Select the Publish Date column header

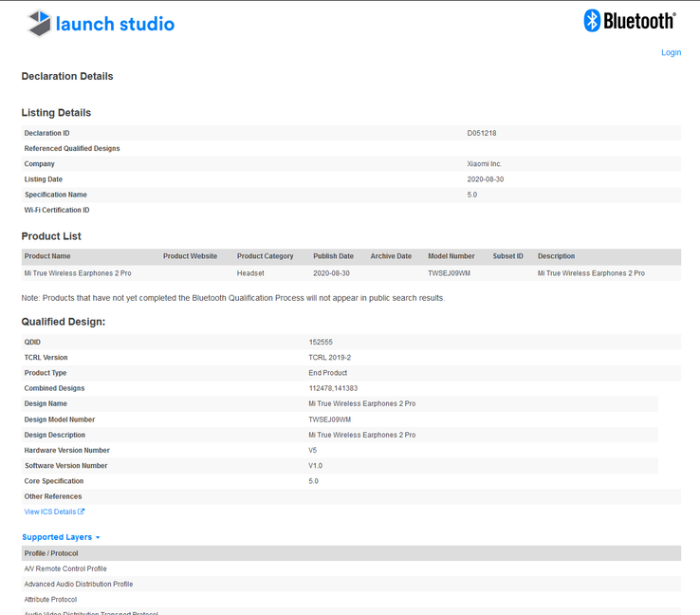click(x=333, y=256)
